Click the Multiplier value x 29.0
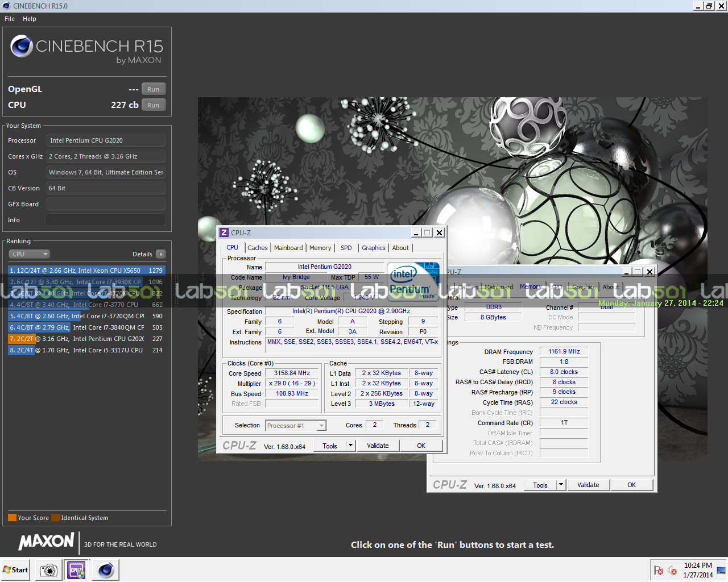This screenshot has width=728, height=582. (x=292, y=383)
